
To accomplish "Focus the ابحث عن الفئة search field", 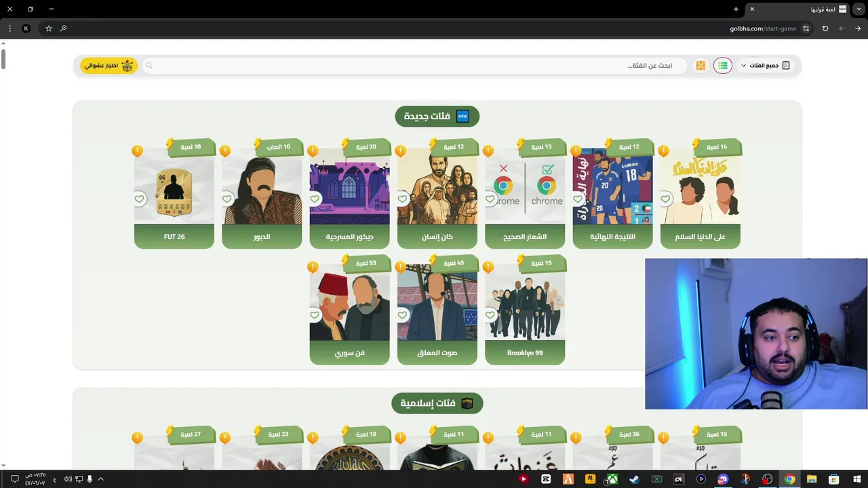I will tap(414, 66).
